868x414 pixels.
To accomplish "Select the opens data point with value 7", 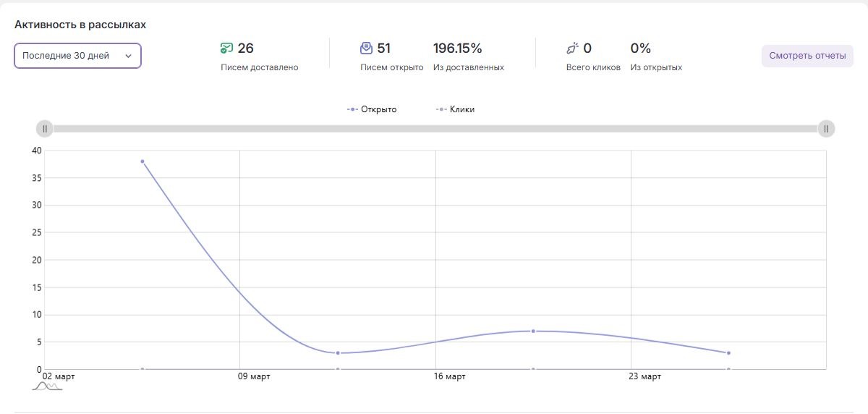I will (x=533, y=331).
